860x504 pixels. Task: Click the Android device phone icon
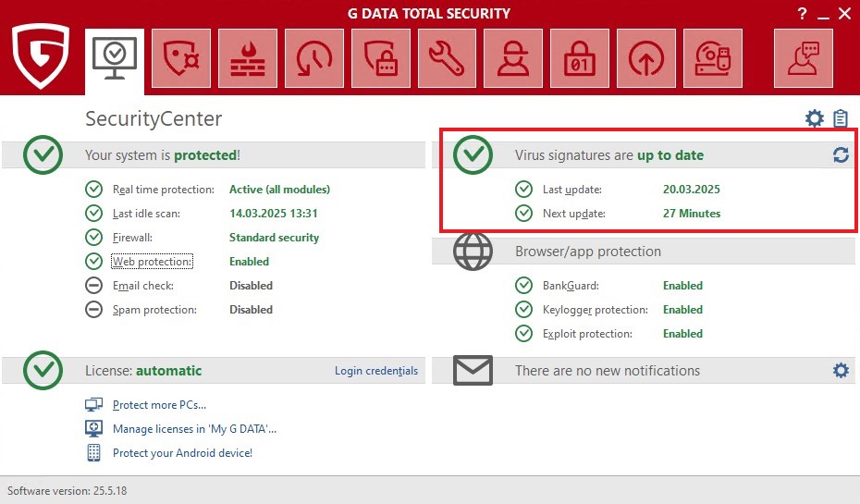93,452
